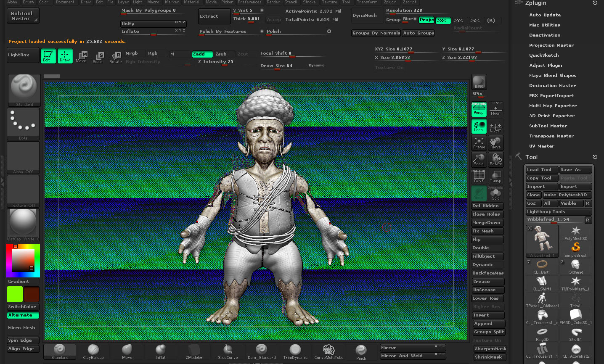Click the canvas Scale navigation icon
Screen dimensions: 604x364
479,160
